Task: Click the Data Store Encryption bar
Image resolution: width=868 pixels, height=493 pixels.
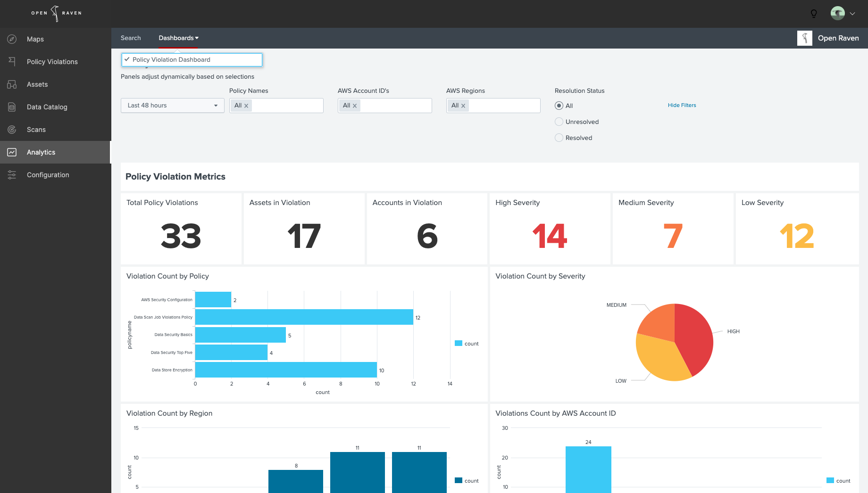Action: 286,370
